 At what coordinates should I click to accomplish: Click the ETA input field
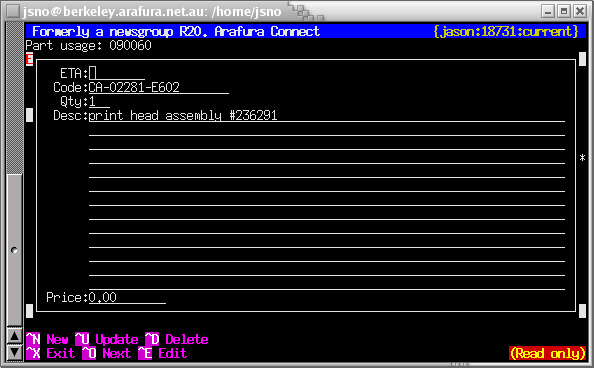(117, 73)
